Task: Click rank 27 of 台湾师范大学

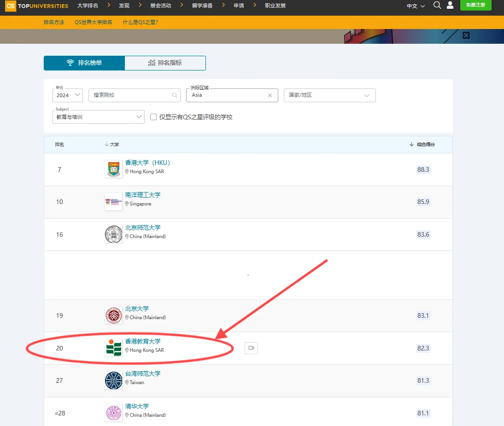Action: point(59,380)
